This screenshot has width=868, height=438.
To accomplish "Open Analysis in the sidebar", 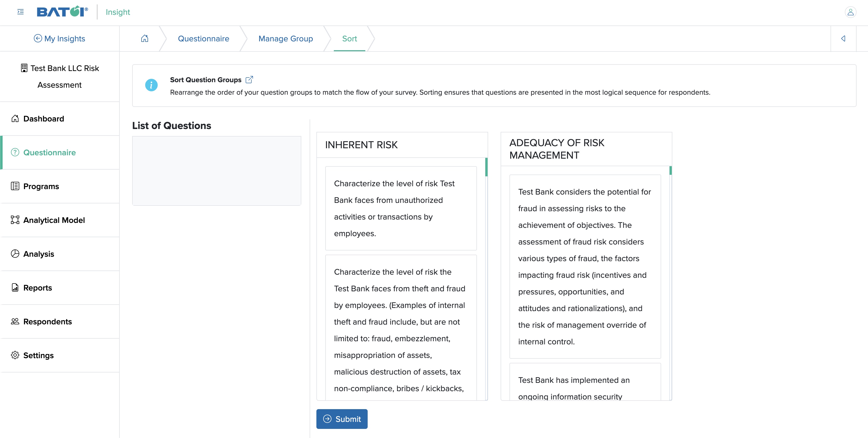I will coord(60,254).
